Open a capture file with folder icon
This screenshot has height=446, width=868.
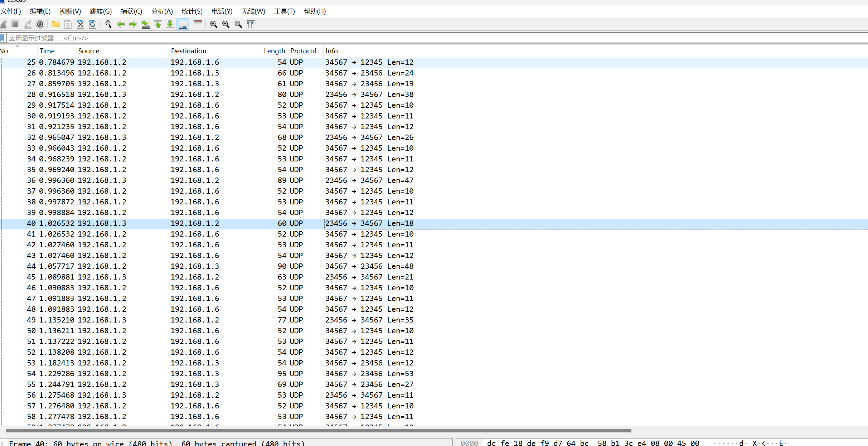click(55, 24)
